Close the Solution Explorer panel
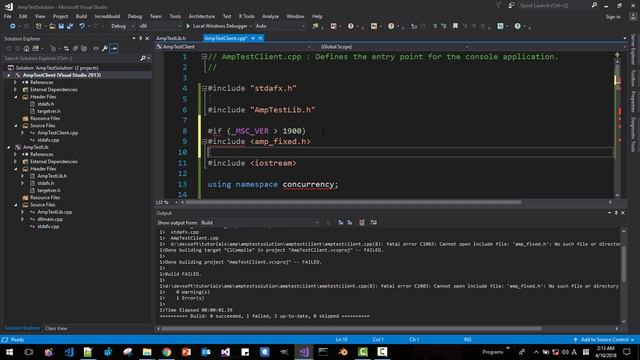640x360 pixels. [x=147, y=38]
